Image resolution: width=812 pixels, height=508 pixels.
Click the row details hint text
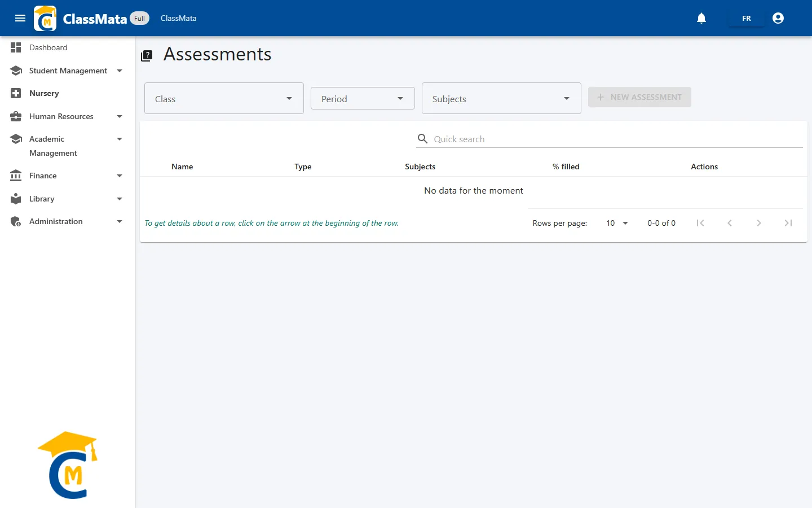point(271,223)
